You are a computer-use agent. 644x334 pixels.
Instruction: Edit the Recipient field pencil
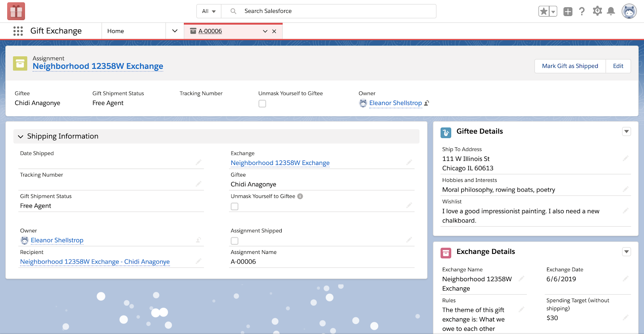pos(198,261)
